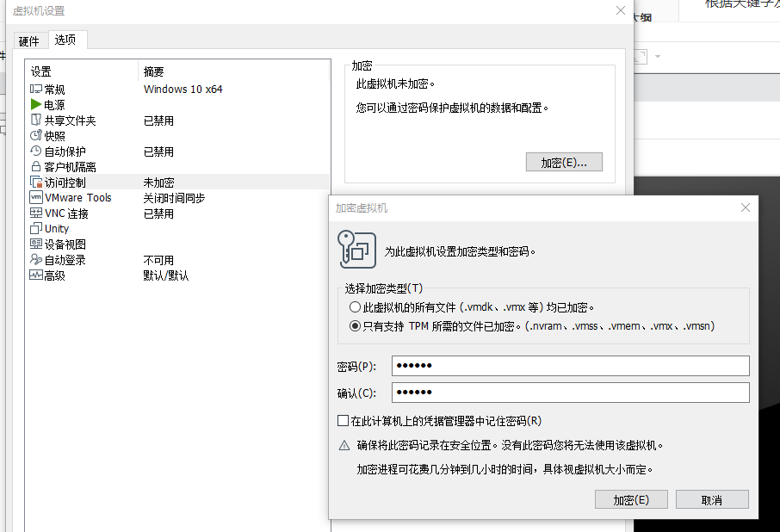
Task: Close the 加密虚拟机 dialog
Action: [746, 207]
